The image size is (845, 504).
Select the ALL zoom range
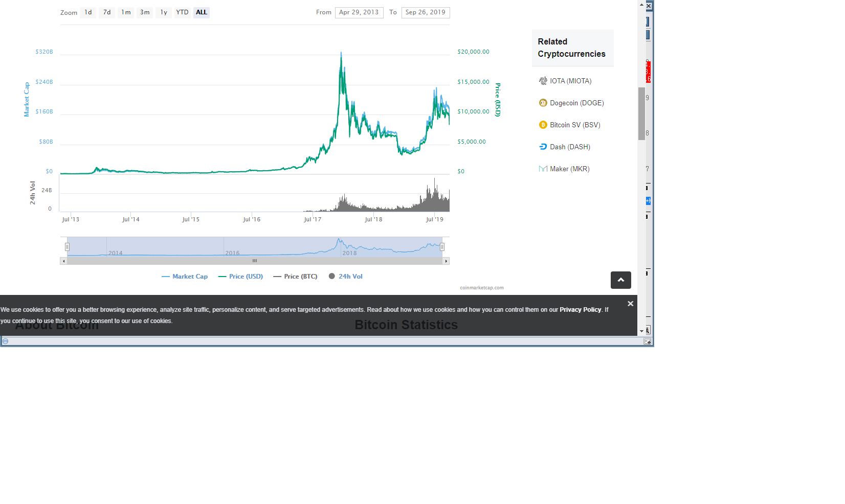(x=202, y=12)
